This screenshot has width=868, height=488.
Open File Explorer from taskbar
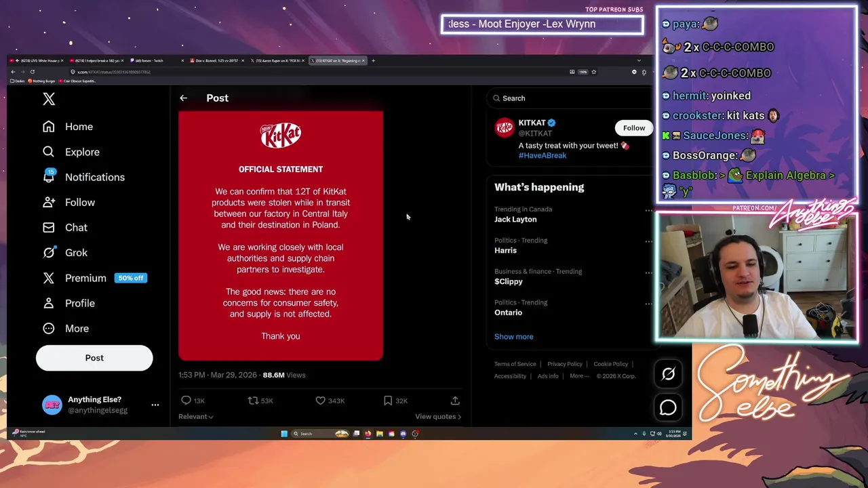pyautogui.click(x=380, y=434)
